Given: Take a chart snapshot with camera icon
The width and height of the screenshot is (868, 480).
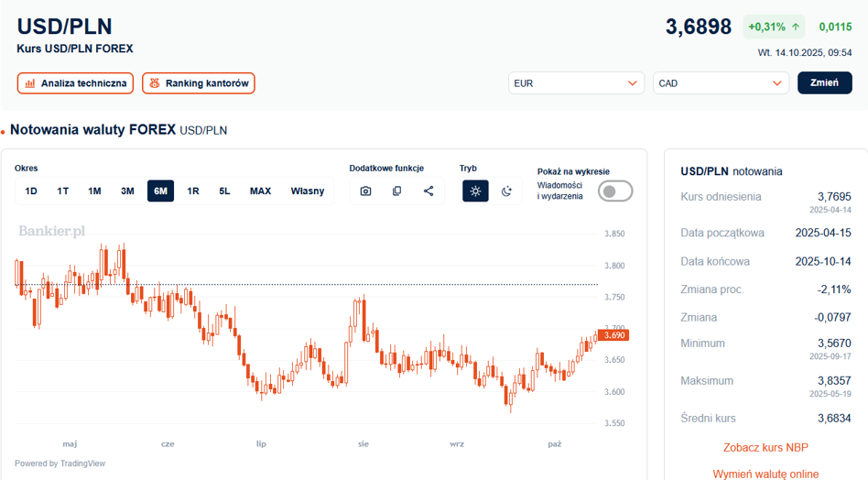Looking at the screenshot, I should coord(365,191).
